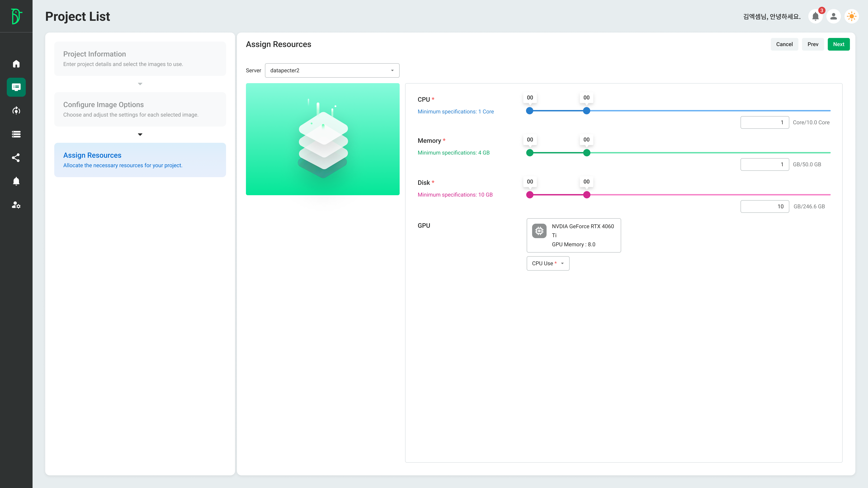Screen dimensions: 868x488
Task: Click the Project List sidebar icon
Action: pyautogui.click(x=16, y=87)
